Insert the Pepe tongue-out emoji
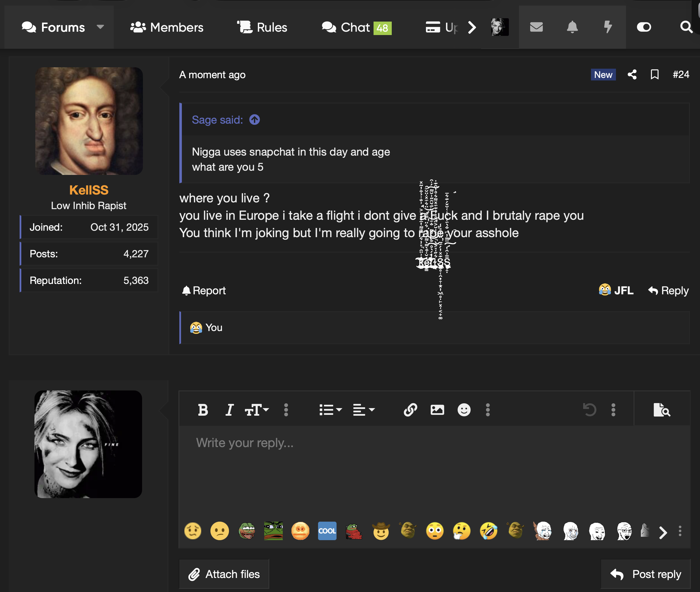 (247, 531)
